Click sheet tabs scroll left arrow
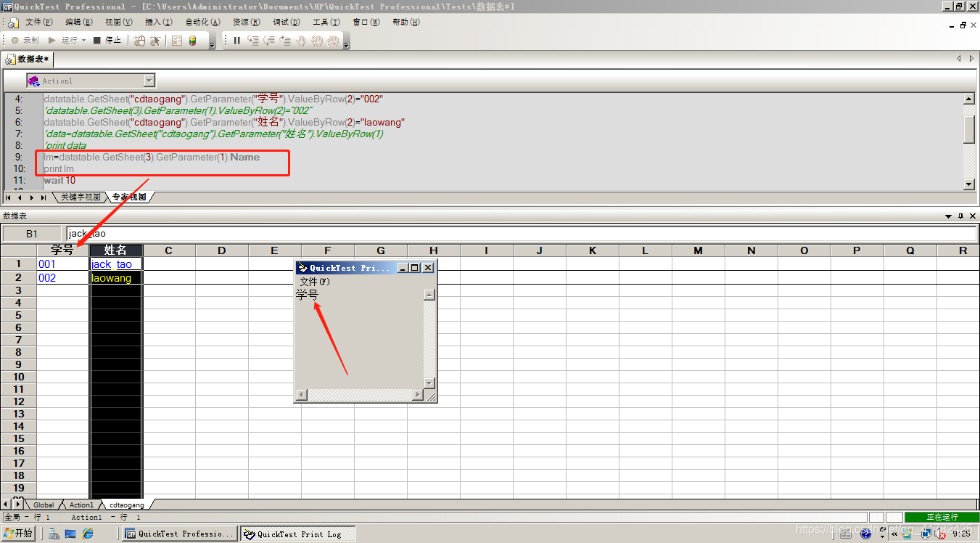Viewport: 980px width, 543px height. (6, 504)
